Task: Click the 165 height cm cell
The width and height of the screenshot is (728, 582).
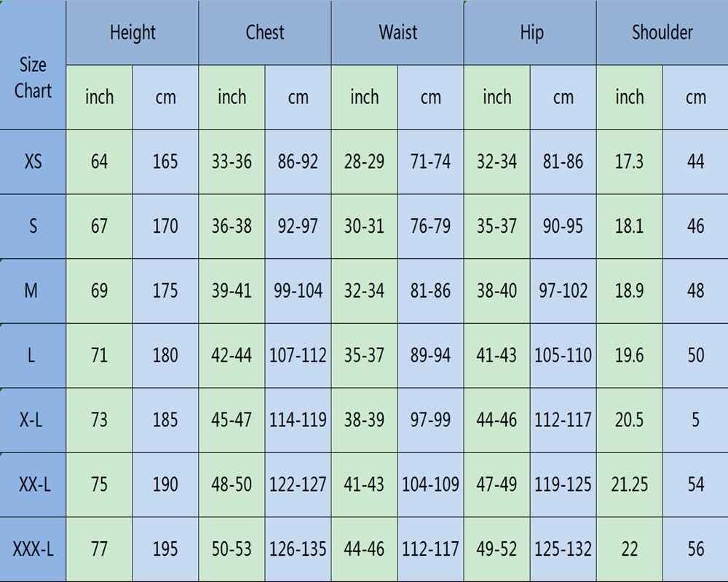Action: coord(165,162)
